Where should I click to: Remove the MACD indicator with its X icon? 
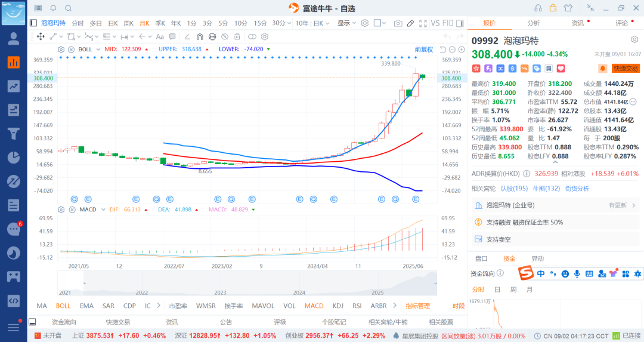(72, 209)
